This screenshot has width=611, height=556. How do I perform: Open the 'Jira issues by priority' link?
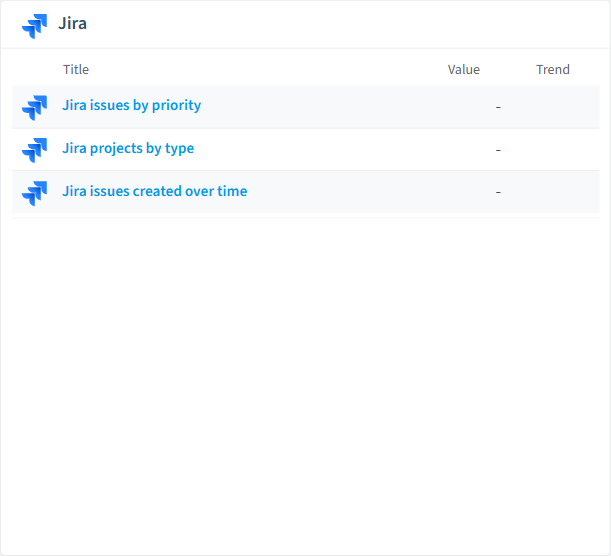[132, 105]
